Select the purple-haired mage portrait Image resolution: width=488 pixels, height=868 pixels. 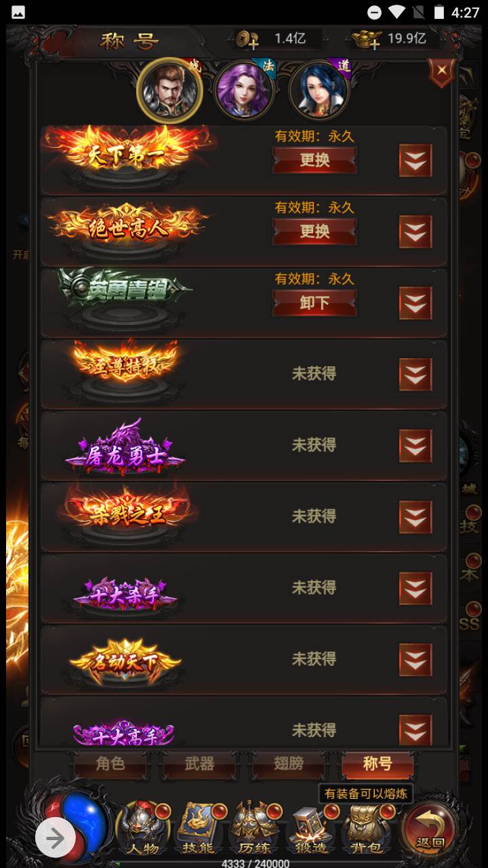click(245, 91)
